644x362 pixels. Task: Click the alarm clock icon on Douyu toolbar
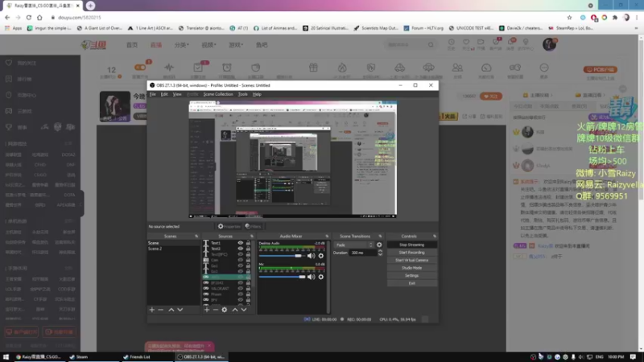pos(227,68)
